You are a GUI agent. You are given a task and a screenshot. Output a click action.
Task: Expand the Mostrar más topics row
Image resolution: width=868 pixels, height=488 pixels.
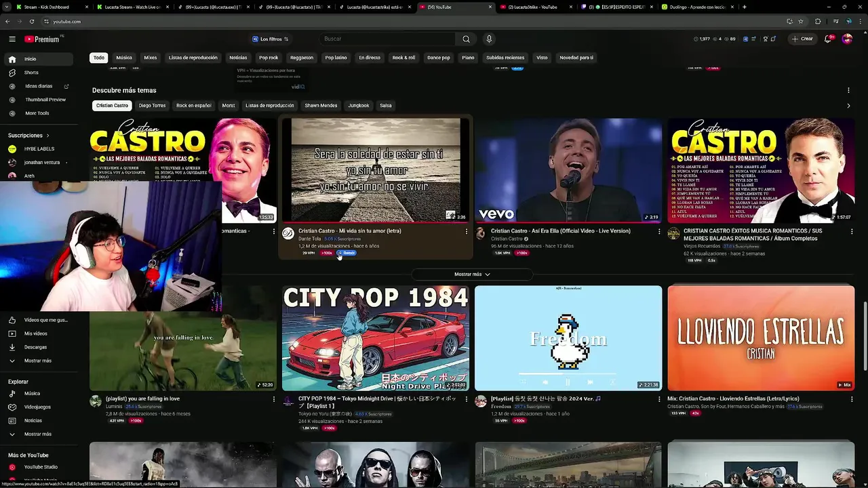(472, 274)
